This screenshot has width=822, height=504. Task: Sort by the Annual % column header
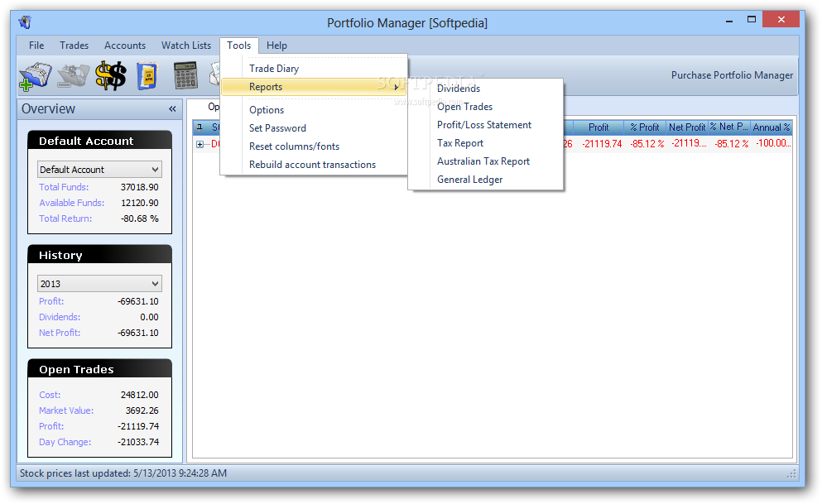tap(772, 127)
